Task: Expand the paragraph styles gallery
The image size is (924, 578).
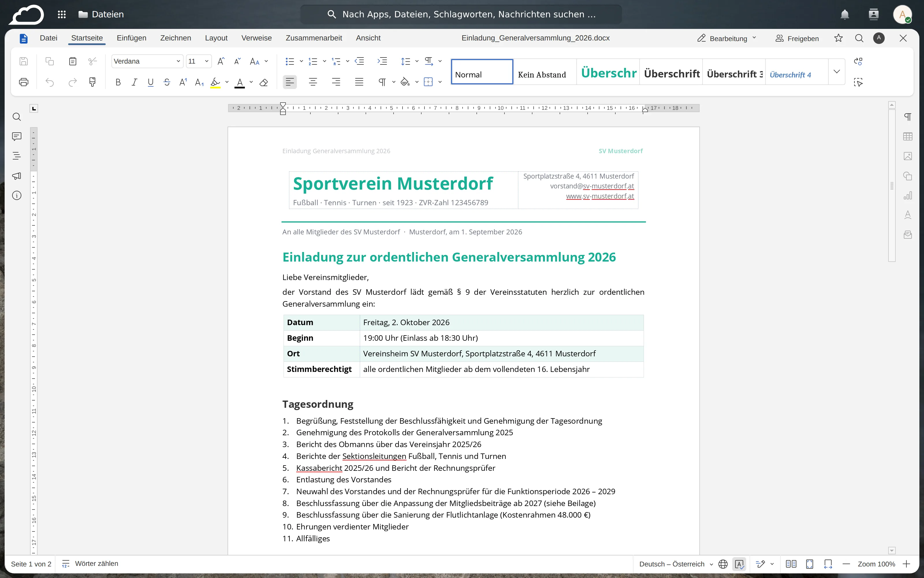Action: click(x=837, y=71)
